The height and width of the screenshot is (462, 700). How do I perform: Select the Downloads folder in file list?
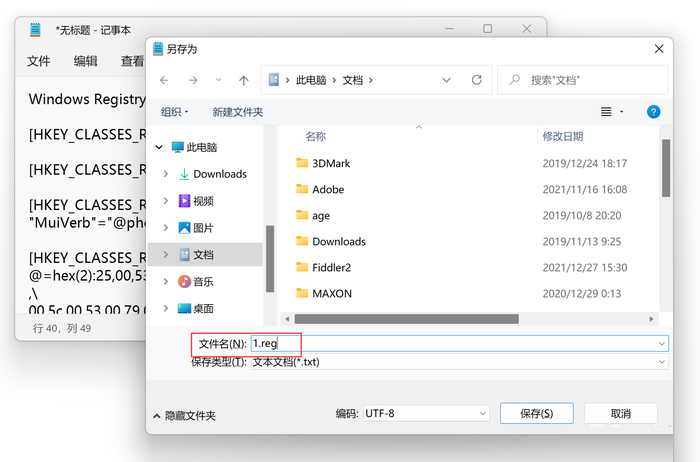point(339,241)
